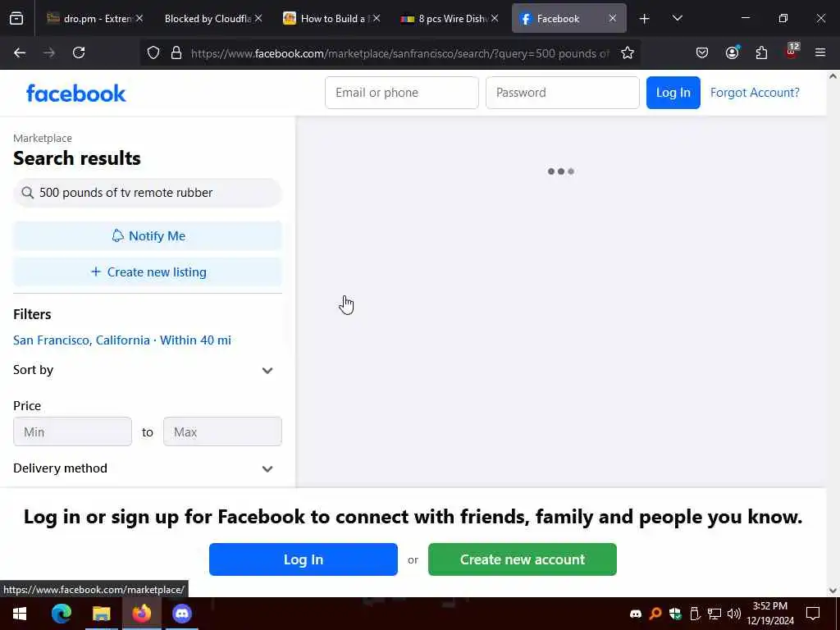Open Firefox View icon in tab strip

point(16,19)
